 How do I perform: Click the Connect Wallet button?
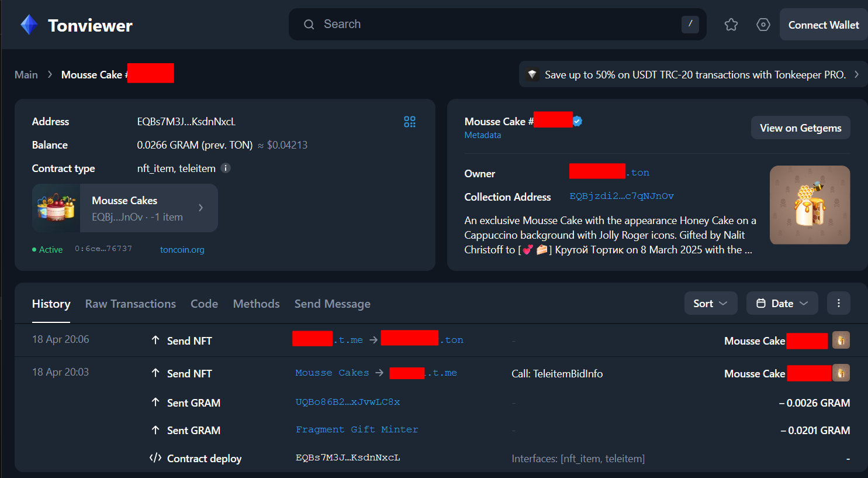point(824,25)
